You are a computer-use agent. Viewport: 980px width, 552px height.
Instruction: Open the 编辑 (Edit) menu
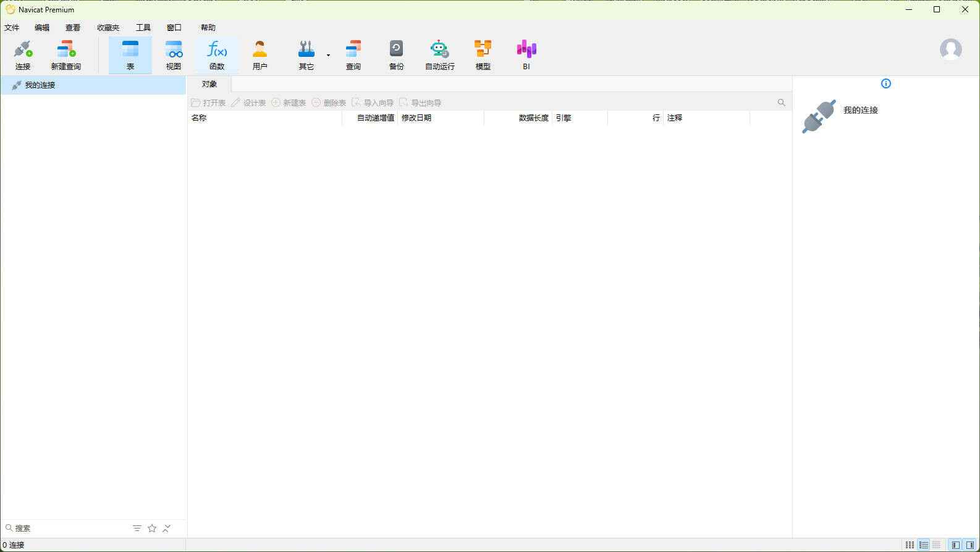pyautogui.click(x=42, y=27)
